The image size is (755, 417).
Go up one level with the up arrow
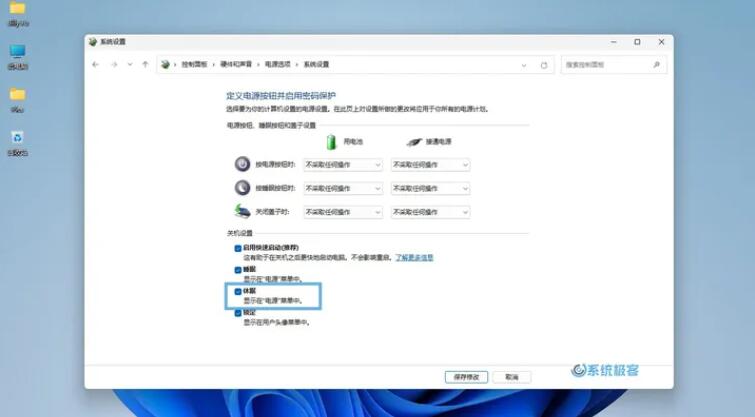(145, 65)
